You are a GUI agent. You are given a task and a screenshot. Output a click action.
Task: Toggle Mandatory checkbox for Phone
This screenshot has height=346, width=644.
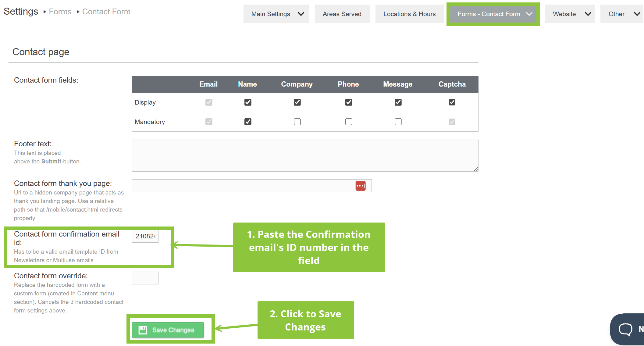click(x=349, y=122)
